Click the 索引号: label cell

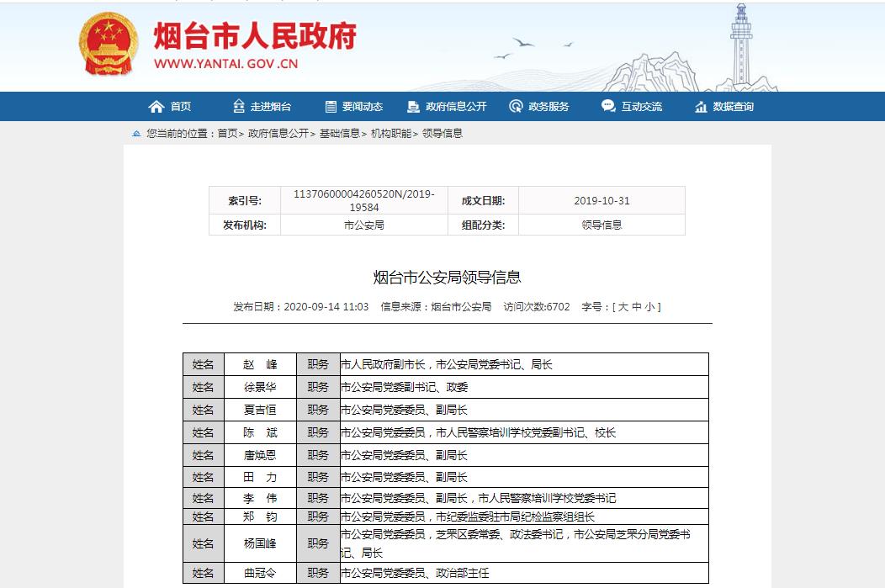tap(245, 201)
